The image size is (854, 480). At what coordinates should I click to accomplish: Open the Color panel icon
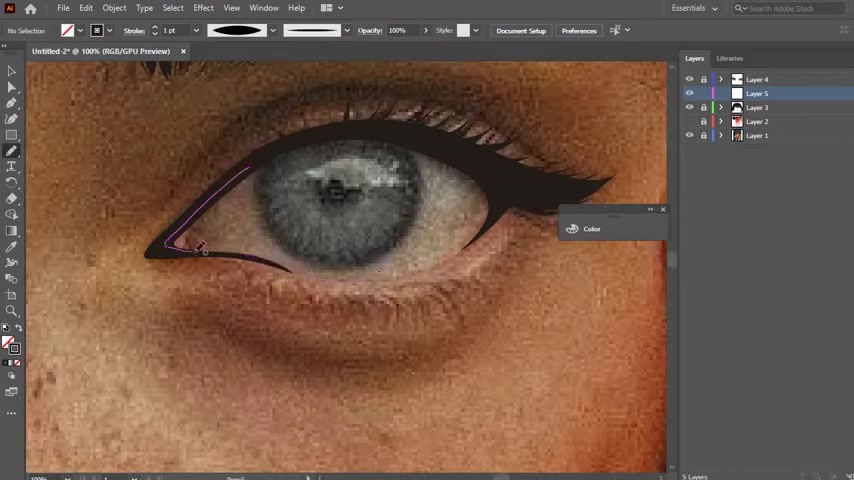click(x=572, y=229)
